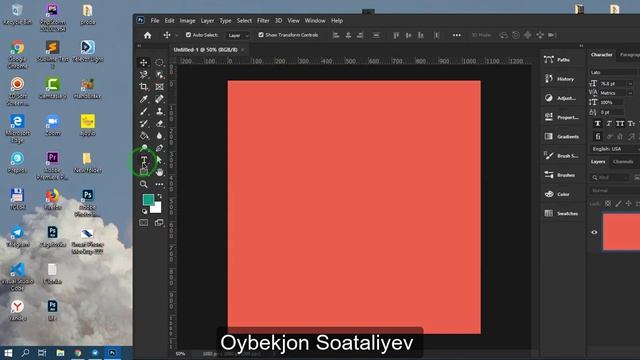640x360 pixels.
Task: Click the vertical scale 100% field
Action: (x=611, y=102)
